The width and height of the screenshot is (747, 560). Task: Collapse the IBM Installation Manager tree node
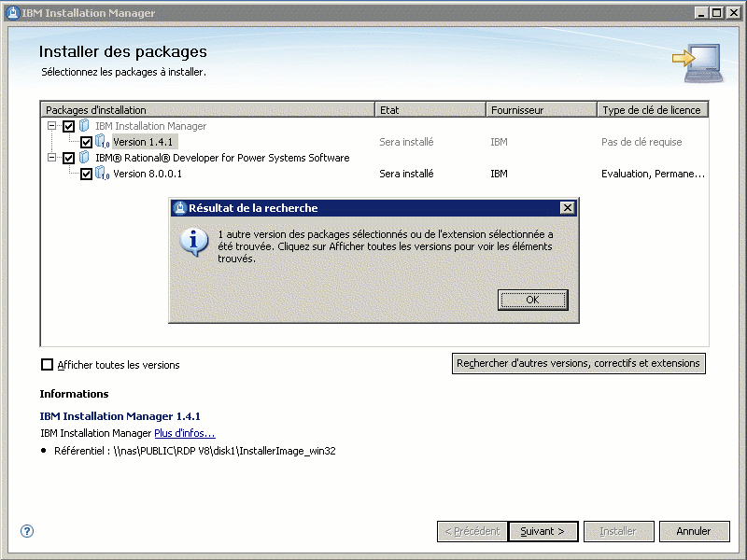pyautogui.click(x=51, y=126)
